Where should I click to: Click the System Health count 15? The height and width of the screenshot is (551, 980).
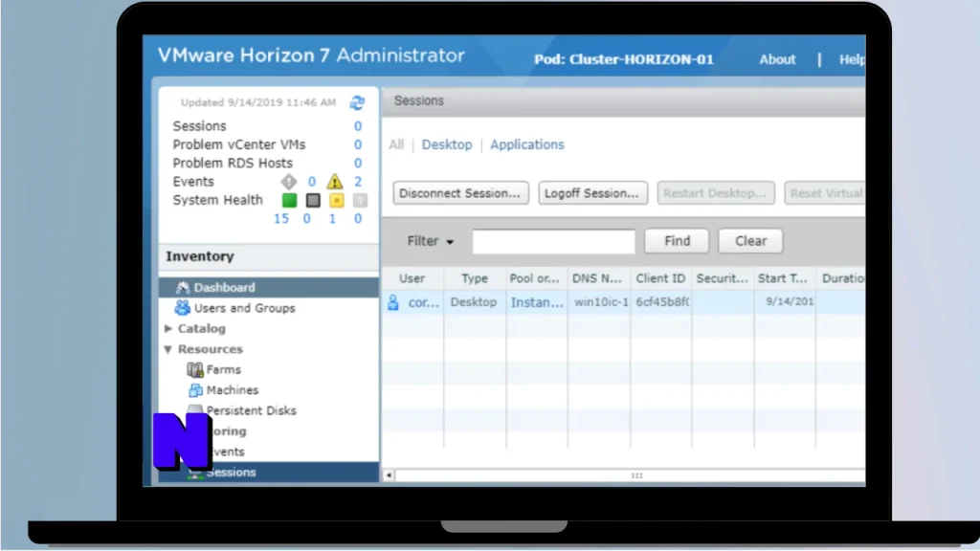click(x=281, y=219)
